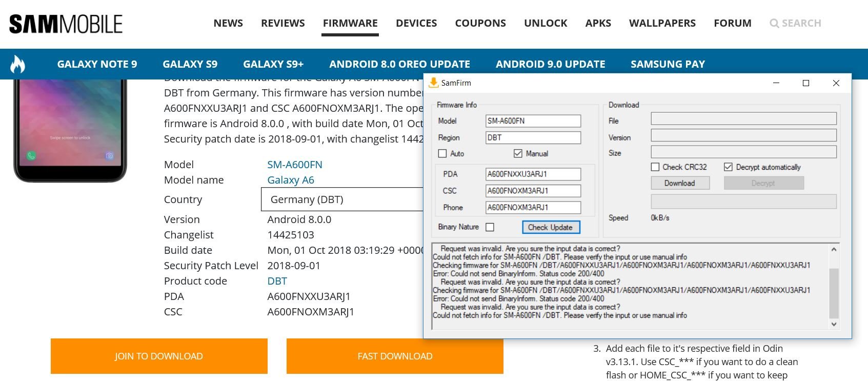Go to GALAXY NOTE 9 section

pyautogui.click(x=97, y=64)
